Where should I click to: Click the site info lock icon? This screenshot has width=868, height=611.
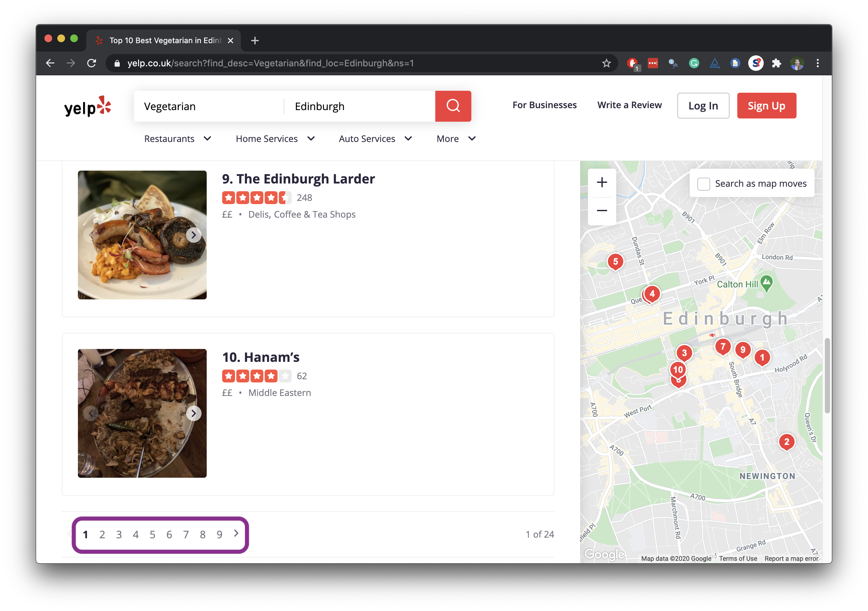pyautogui.click(x=117, y=63)
